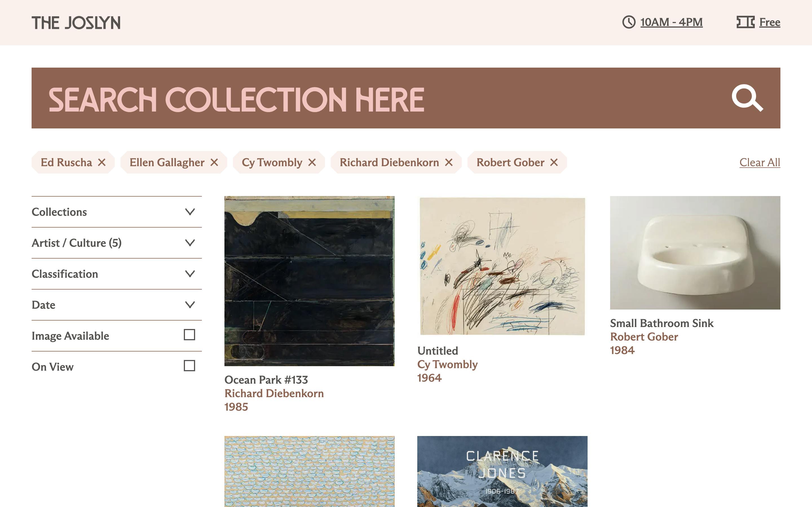Click the clock hours icon
812x507 pixels.
628,22
